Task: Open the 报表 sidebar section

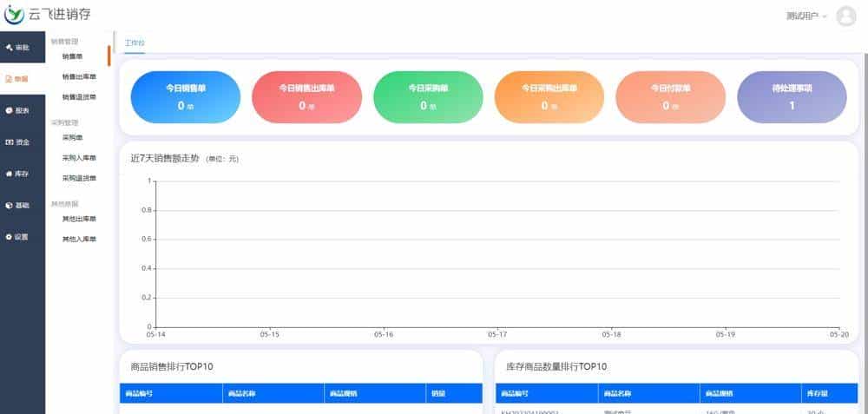Action: point(23,111)
